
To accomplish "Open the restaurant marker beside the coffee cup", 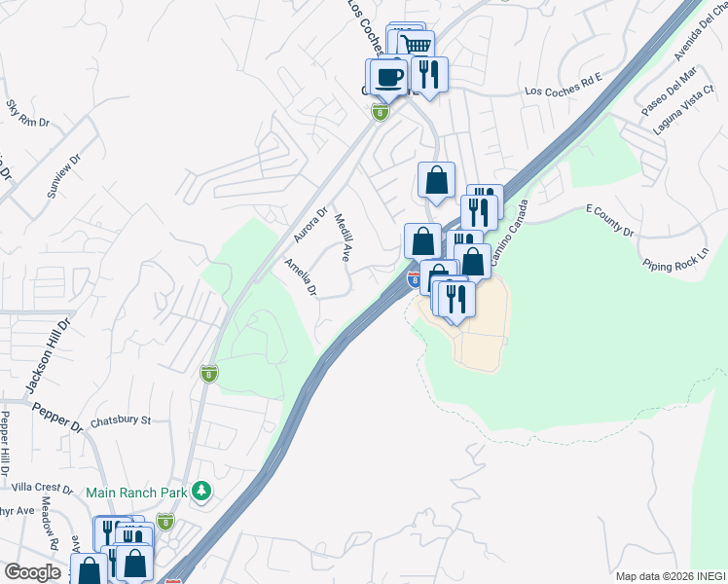I will point(429,75).
